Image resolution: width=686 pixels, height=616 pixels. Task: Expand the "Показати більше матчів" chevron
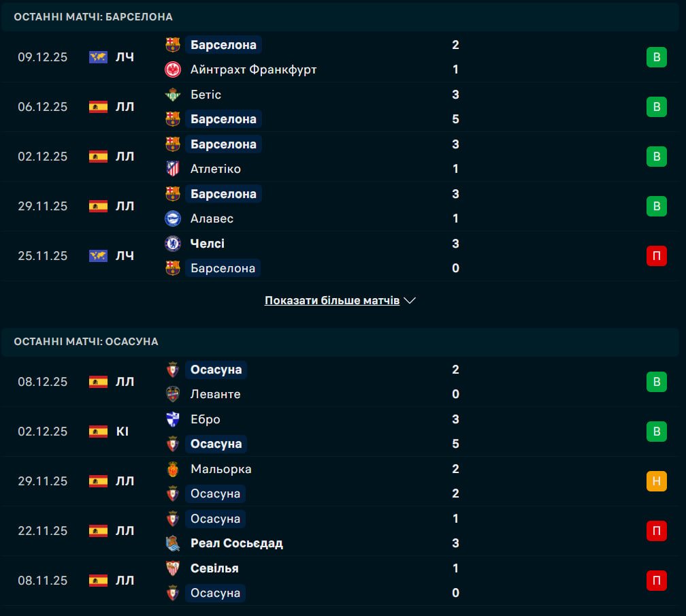click(x=410, y=300)
